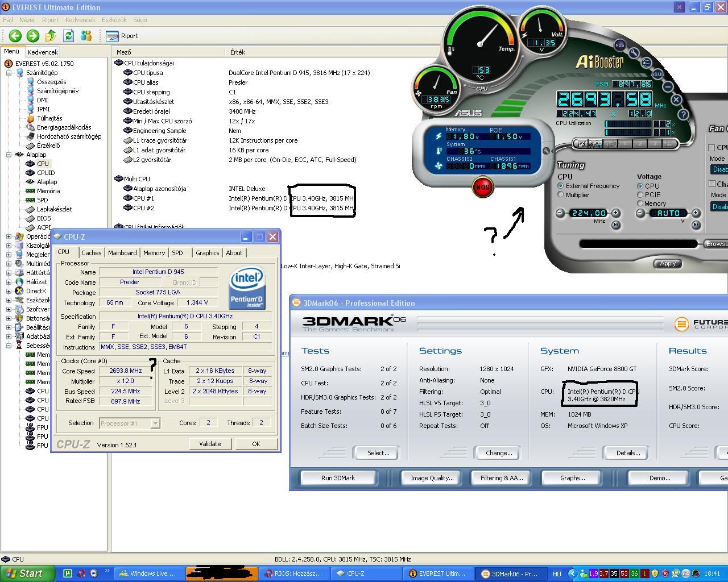Go forward with EVEREST green right arrow
This screenshot has height=582, width=728.
pos(33,36)
